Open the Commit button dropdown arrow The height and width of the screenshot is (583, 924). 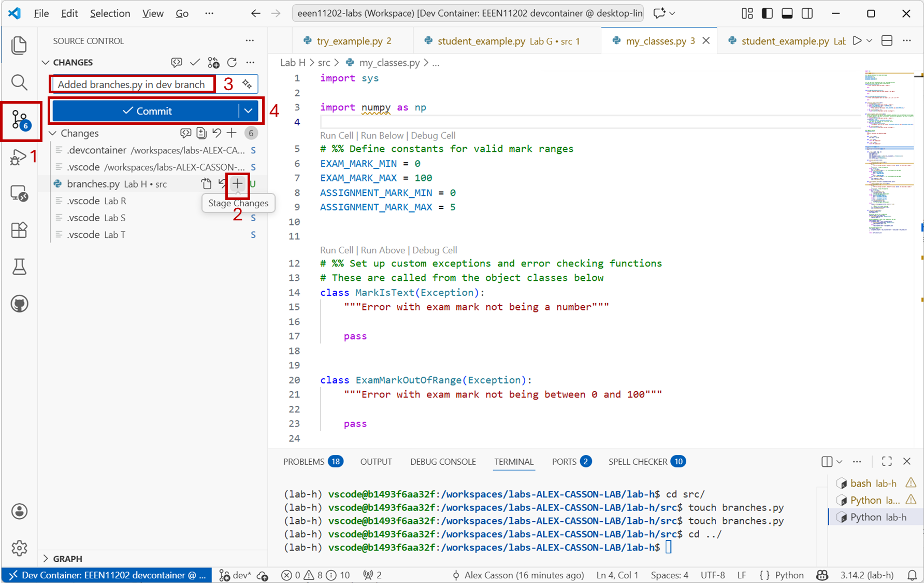[x=248, y=111]
